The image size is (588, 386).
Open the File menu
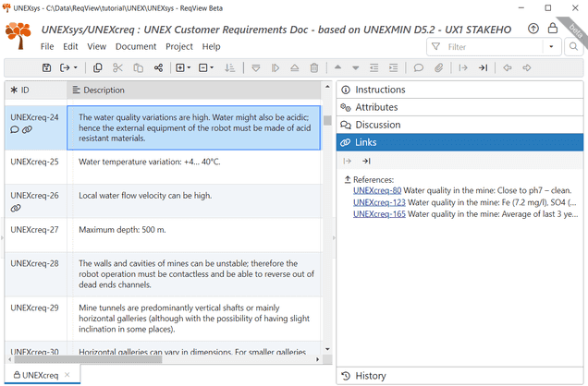click(x=47, y=46)
